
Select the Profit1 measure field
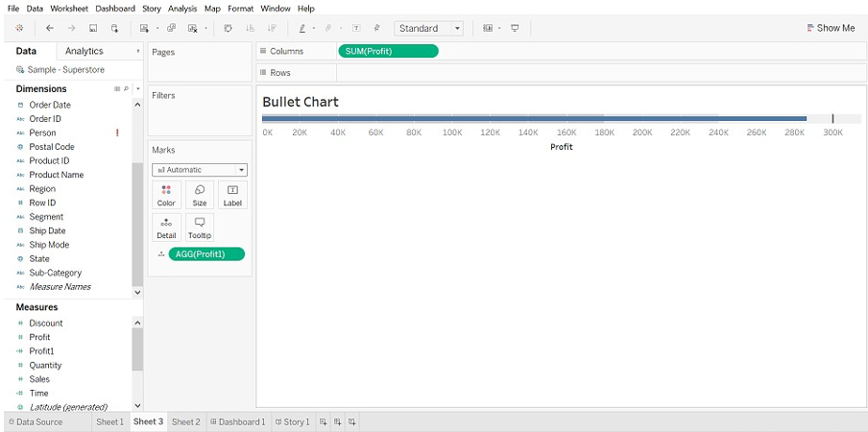click(x=41, y=351)
